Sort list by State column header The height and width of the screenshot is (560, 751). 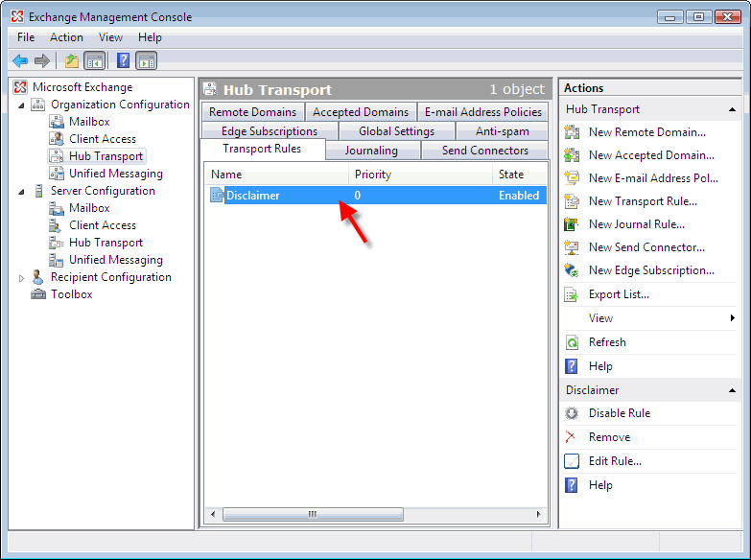(x=520, y=175)
